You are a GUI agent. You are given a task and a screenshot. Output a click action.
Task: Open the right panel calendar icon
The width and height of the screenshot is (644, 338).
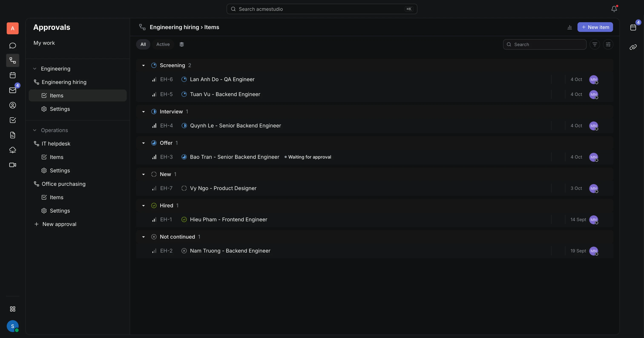tap(633, 27)
